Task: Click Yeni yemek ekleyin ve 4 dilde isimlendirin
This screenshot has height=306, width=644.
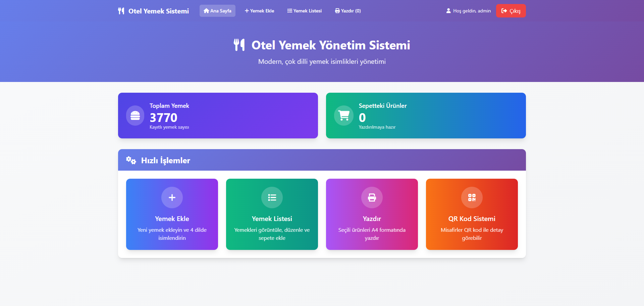Action: (172, 234)
